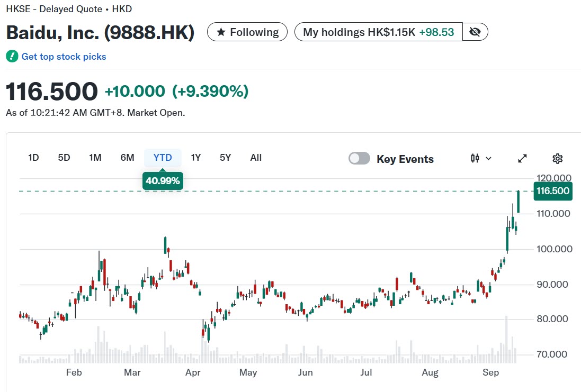Open My holdings HK$1.15K button
Viewport: 581px width, 392px height.
point(378,32)
